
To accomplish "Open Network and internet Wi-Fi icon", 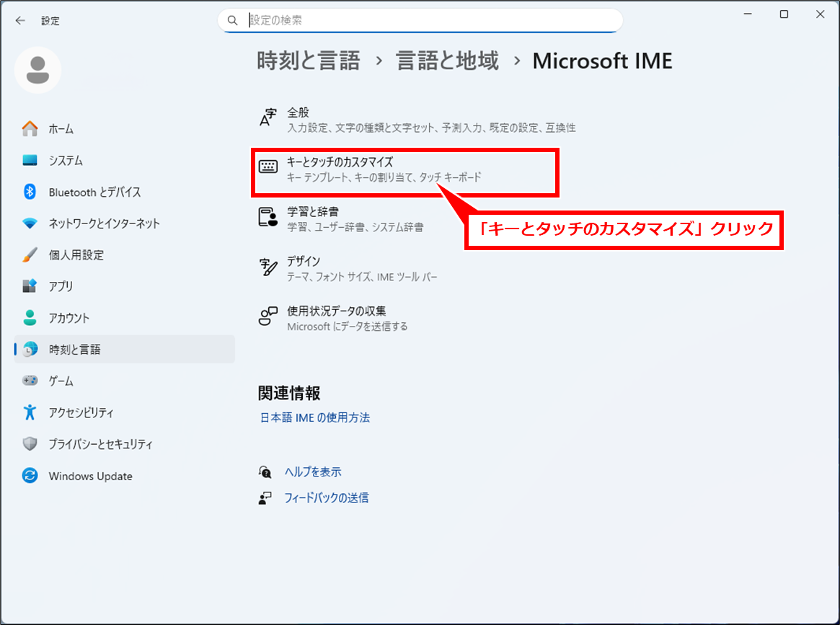I will (x=30, y=223).
